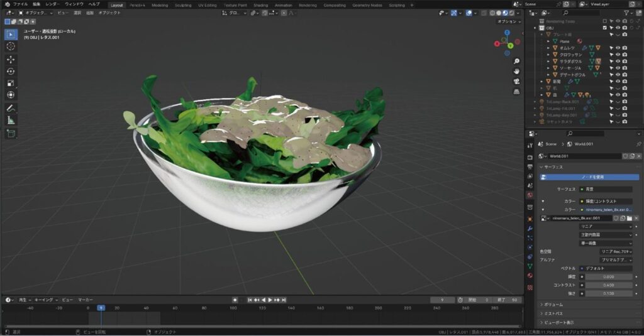Select the Measure tool
This screenshot has width=644, height=336.
point(11,120)
